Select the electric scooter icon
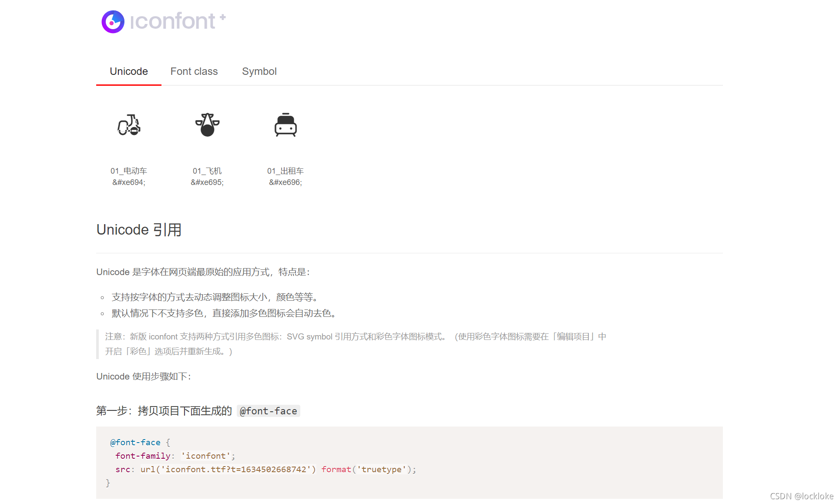840x504 pixels. [x=129, y=125]
